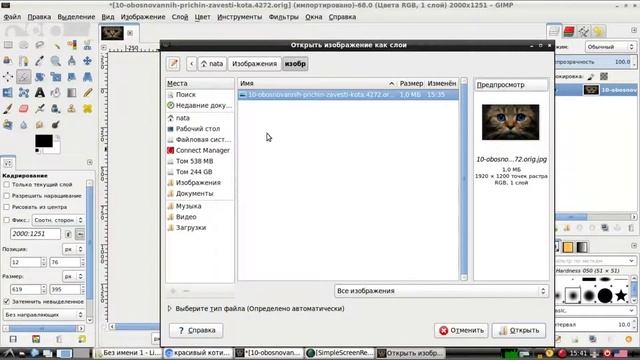Select the Scissors Select tool

click(87, 45)
